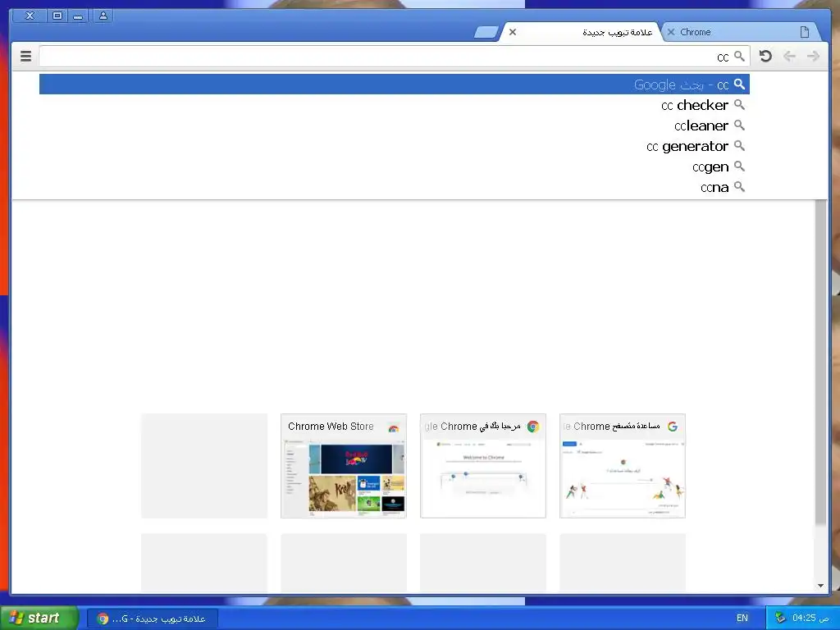Screen dimensions: 840x630
Task: Click the search magnifier in the address bar
Action: point(739,57)
